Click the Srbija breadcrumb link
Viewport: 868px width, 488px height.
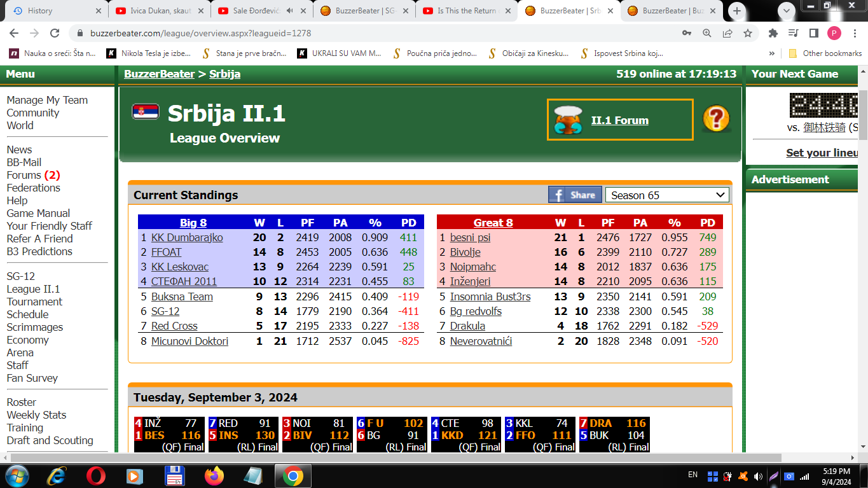coord(224,74)
